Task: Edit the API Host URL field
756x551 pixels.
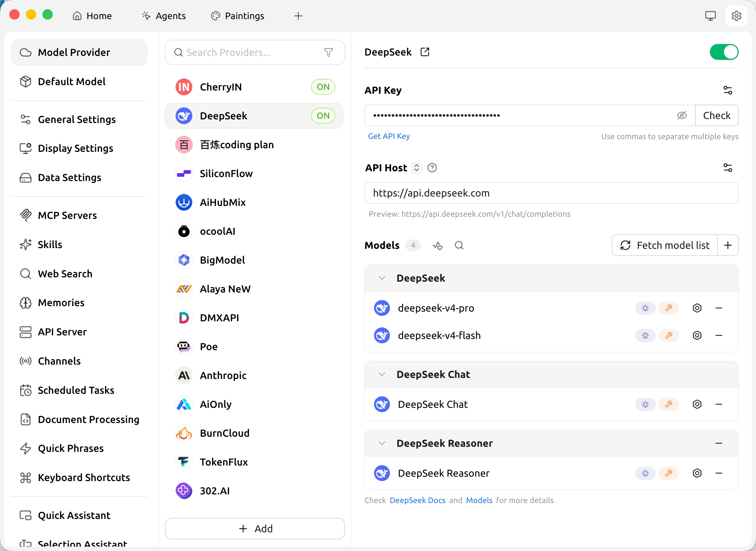Action: 551,193
